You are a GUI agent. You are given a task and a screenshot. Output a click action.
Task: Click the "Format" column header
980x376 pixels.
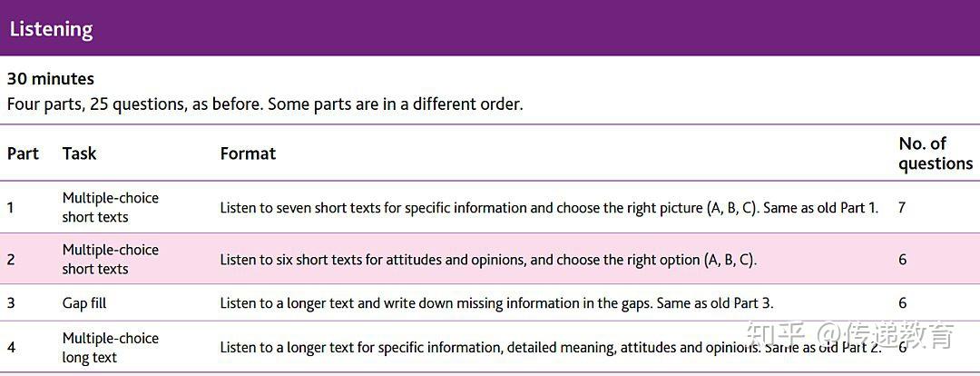[248, 153]
